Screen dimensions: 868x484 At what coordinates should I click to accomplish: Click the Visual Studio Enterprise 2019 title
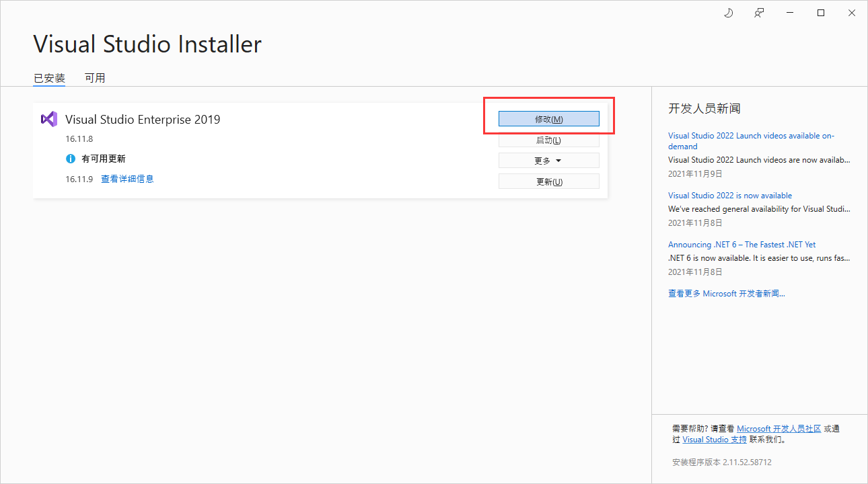143,120
